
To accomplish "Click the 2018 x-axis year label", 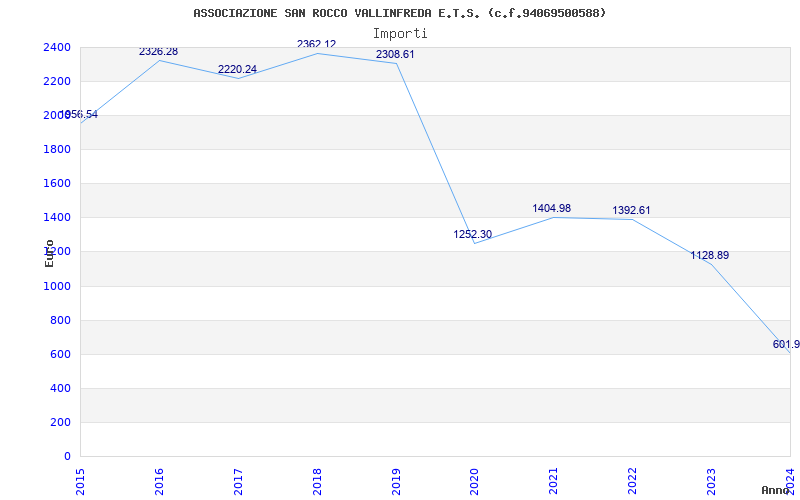I will tap(317, 481).
